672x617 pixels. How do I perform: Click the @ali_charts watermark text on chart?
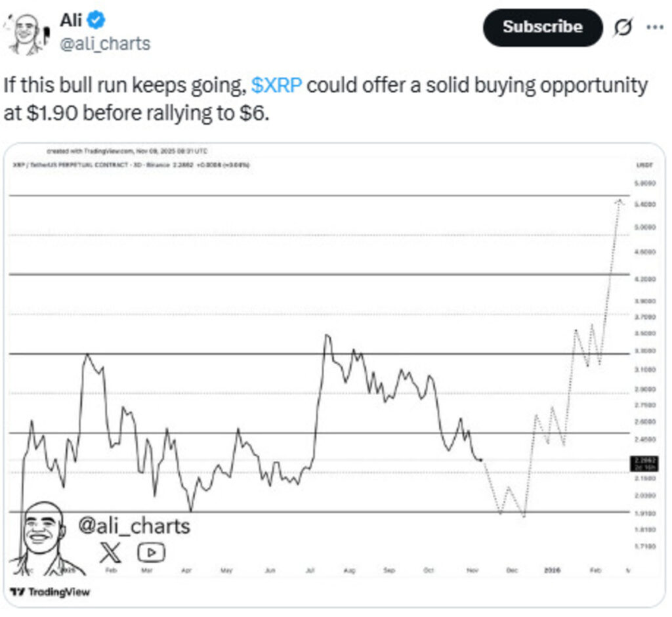[134, 525]
